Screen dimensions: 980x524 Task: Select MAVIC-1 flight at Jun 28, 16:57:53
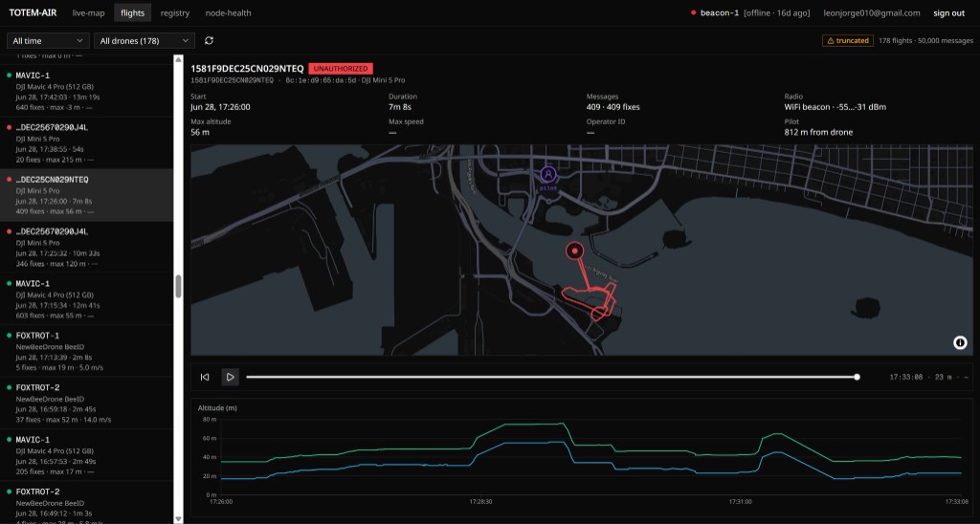[x=86, y=455]
